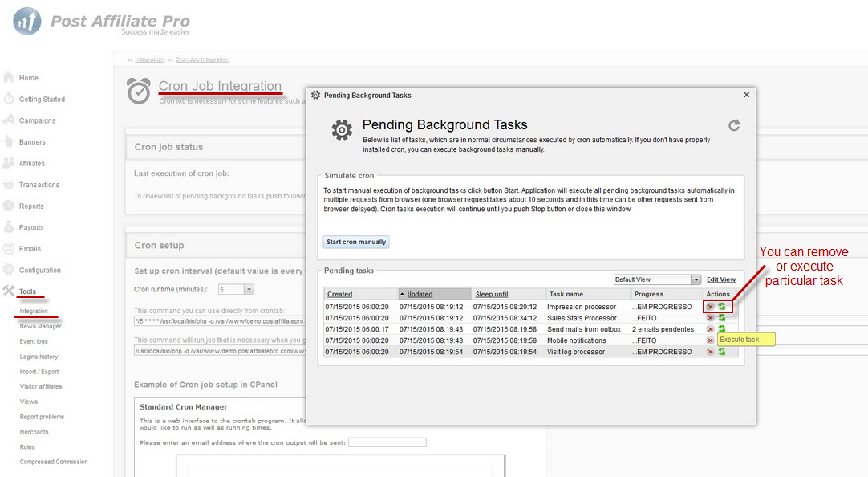Screen dimensions: 868x477
Task: Click the Reports chart icon
Action: click(x=8, y=206)
